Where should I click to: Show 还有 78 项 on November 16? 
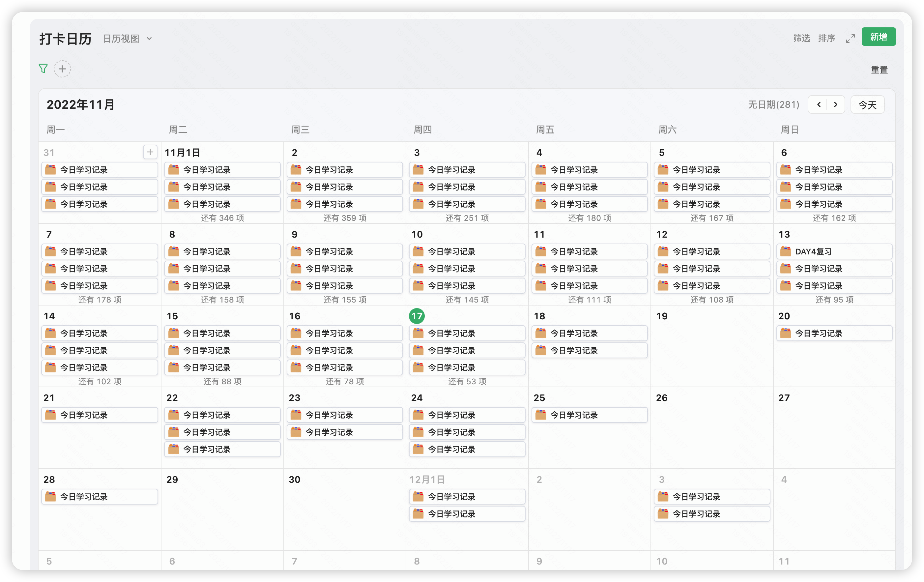[x=345, y=381]
